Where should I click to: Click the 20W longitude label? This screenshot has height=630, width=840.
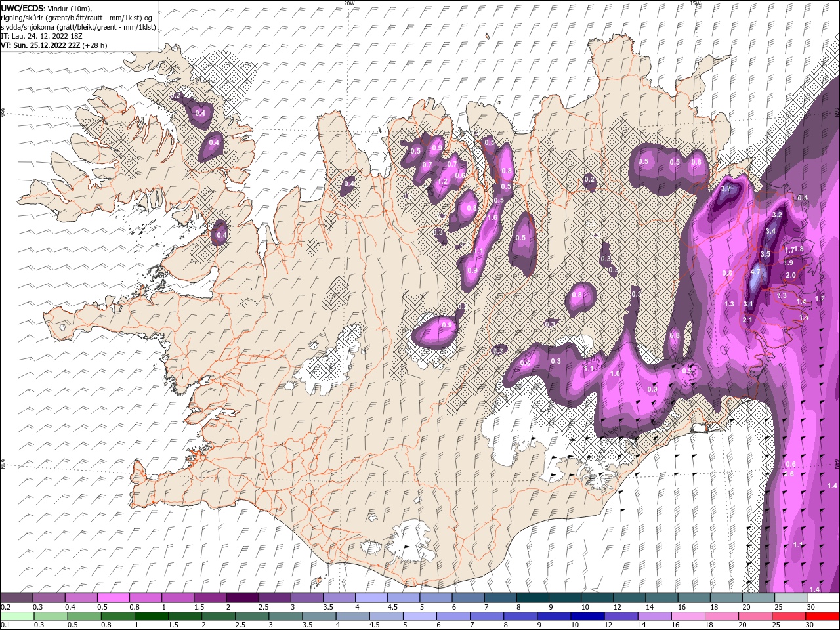[x=350, y=3]
